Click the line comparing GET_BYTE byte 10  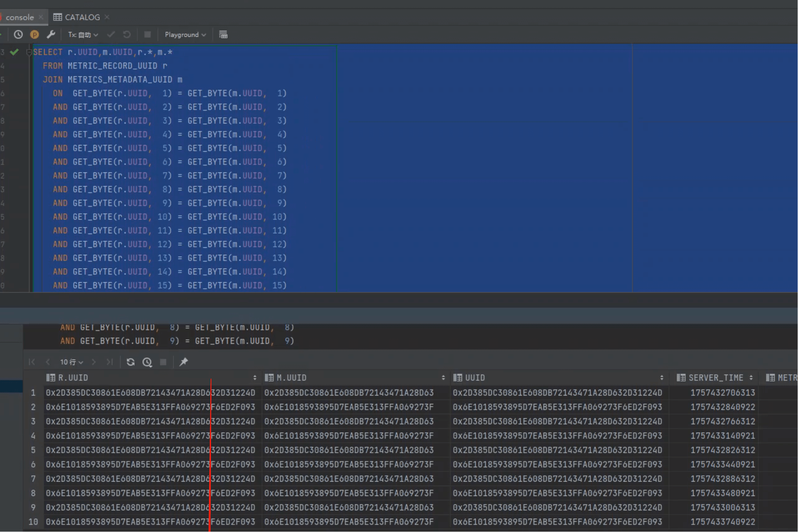170,217
